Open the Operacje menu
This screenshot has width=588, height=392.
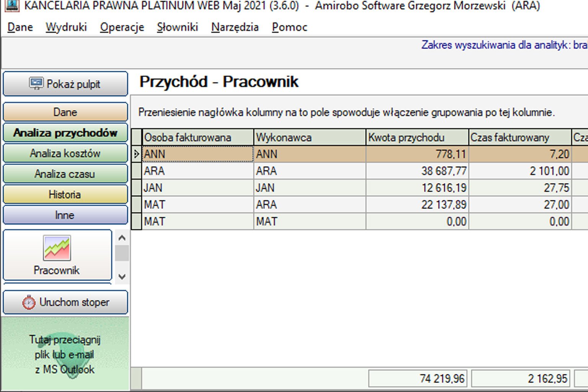122,27
